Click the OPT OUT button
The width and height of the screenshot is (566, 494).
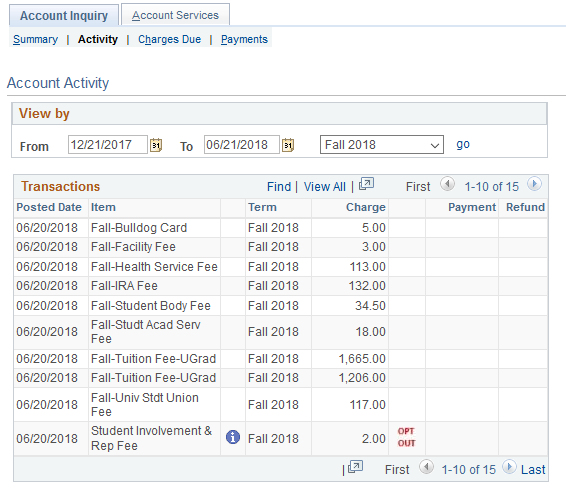point(406,437)
